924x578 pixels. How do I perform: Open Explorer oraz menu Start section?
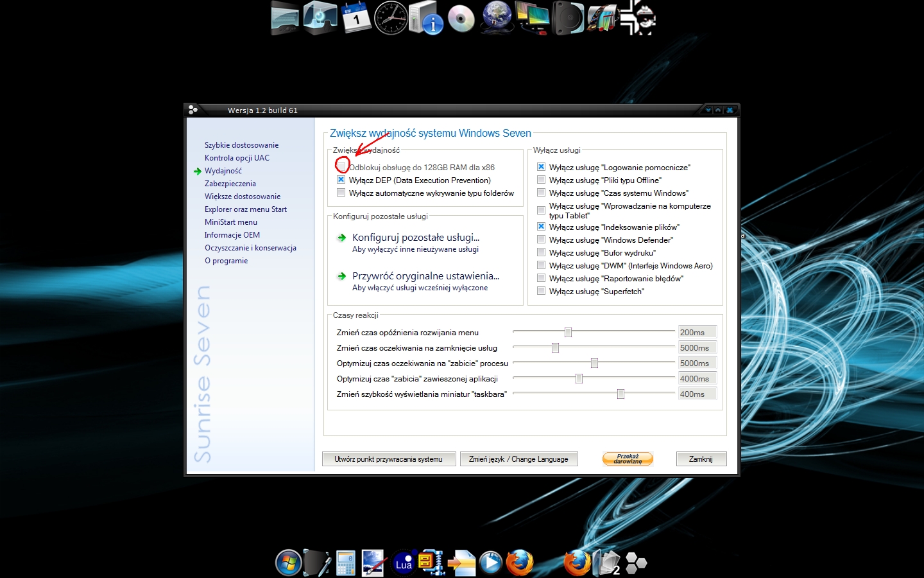click(x=246, y=209)
